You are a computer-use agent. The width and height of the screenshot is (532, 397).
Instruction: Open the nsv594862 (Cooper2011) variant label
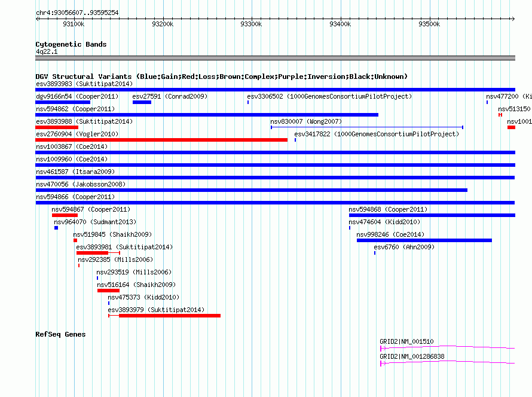[75, 109]
